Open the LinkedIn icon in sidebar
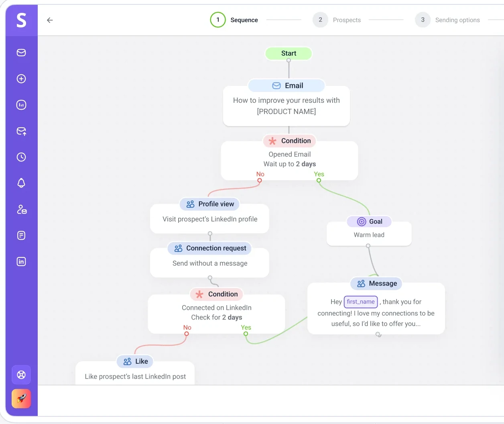 coord(21,261)
